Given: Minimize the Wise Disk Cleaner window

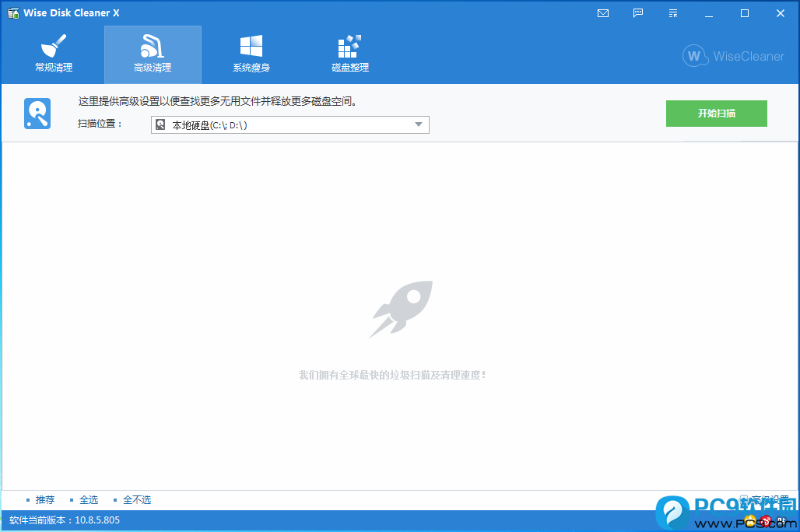Looking at the screenshot, I should pyautogui.click(x=709, y=13).
